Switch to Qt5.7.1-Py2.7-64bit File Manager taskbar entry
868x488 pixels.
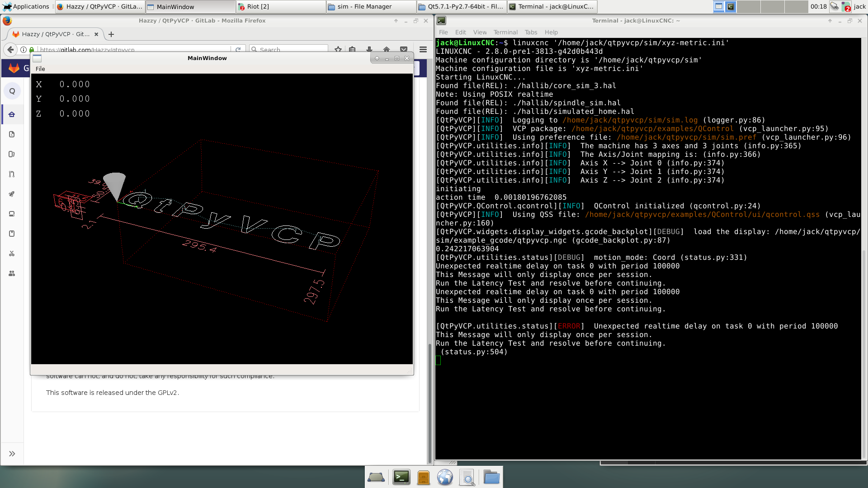click(x=462, y=6)
